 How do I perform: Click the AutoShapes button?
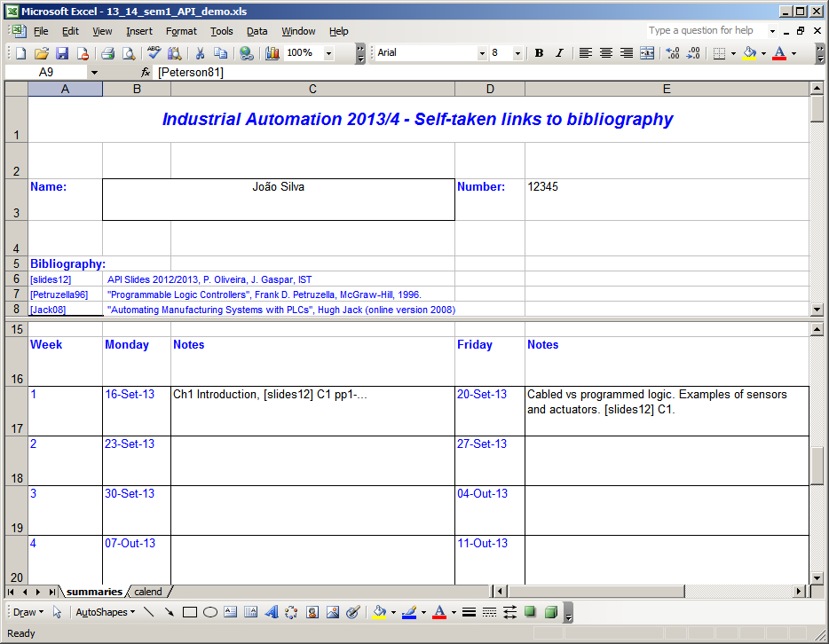(105, 612)
